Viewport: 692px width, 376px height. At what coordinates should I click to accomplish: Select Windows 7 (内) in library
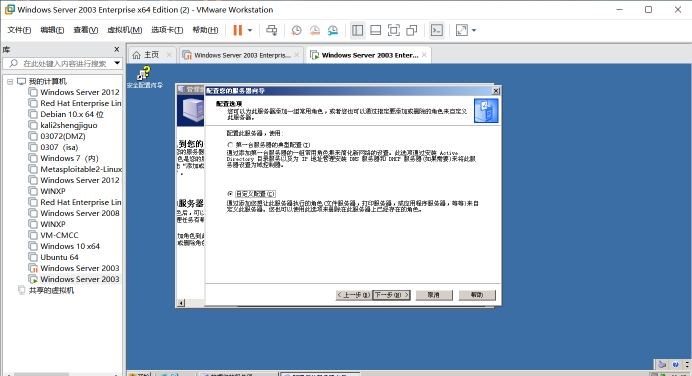coord(69,158)
